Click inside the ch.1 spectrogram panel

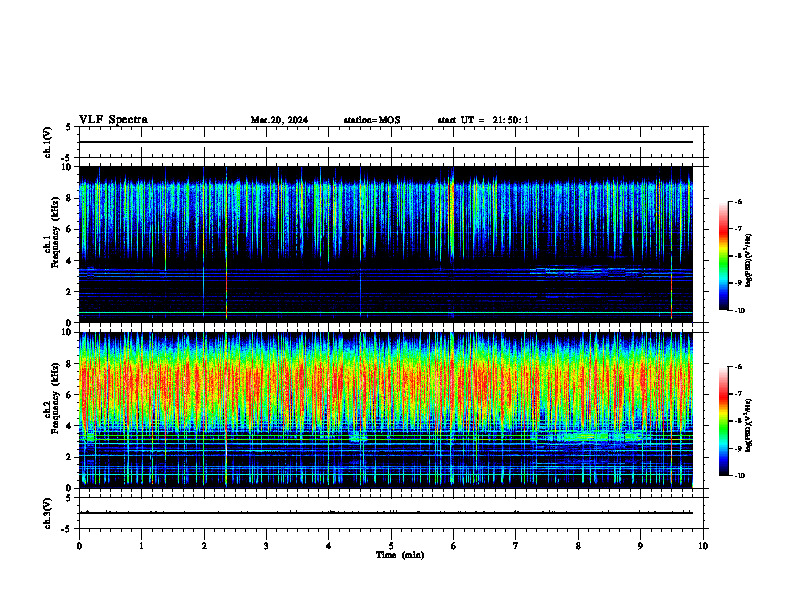pos(385,244)
